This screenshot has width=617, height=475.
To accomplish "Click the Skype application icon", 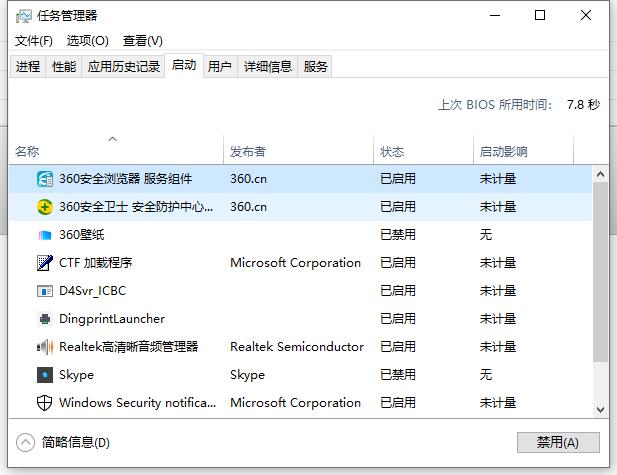I will [x=45, y=375].
